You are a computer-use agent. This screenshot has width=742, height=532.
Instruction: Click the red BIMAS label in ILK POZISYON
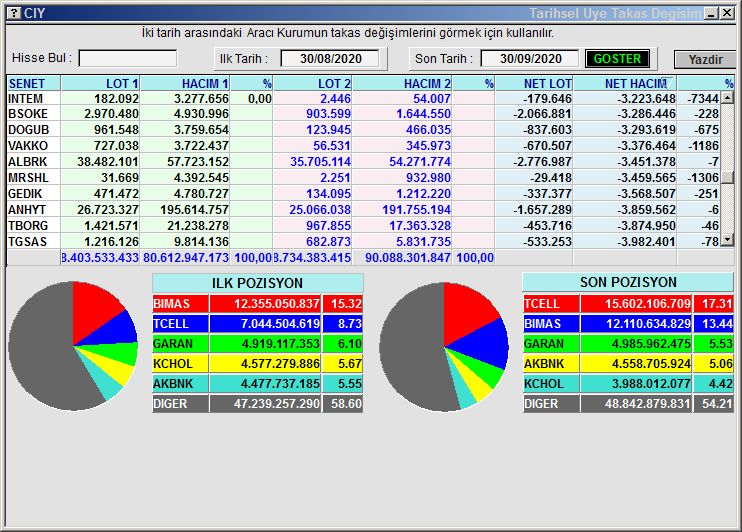pyautogui.click(x=180, y=304)
